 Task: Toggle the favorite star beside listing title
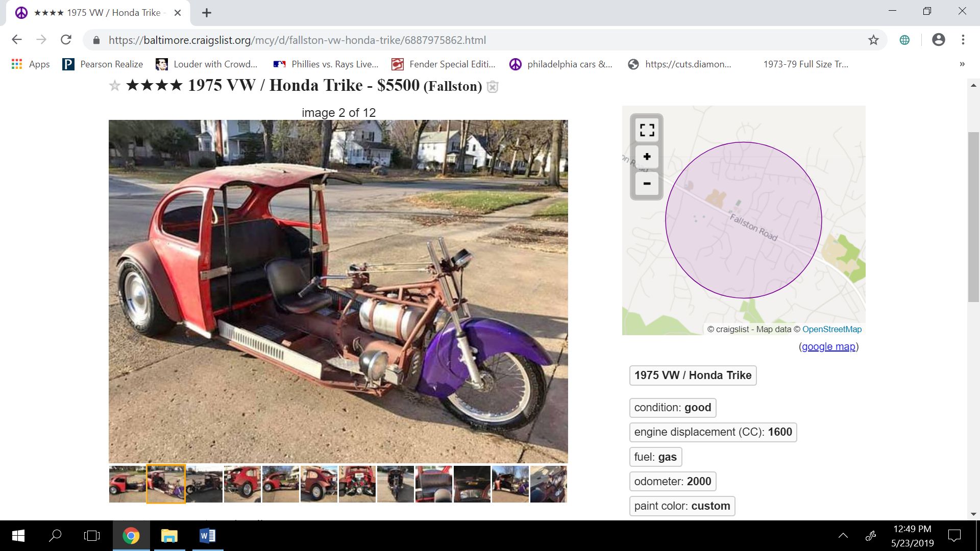point(115,86)
